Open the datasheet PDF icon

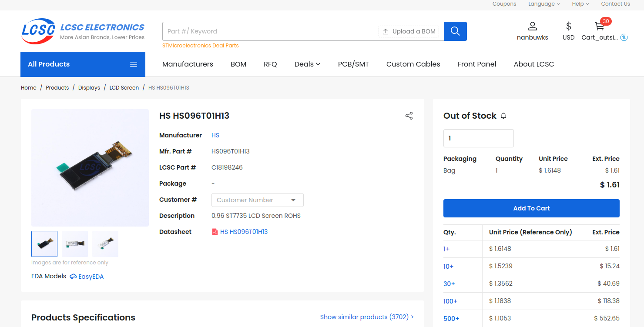[215, 232]
